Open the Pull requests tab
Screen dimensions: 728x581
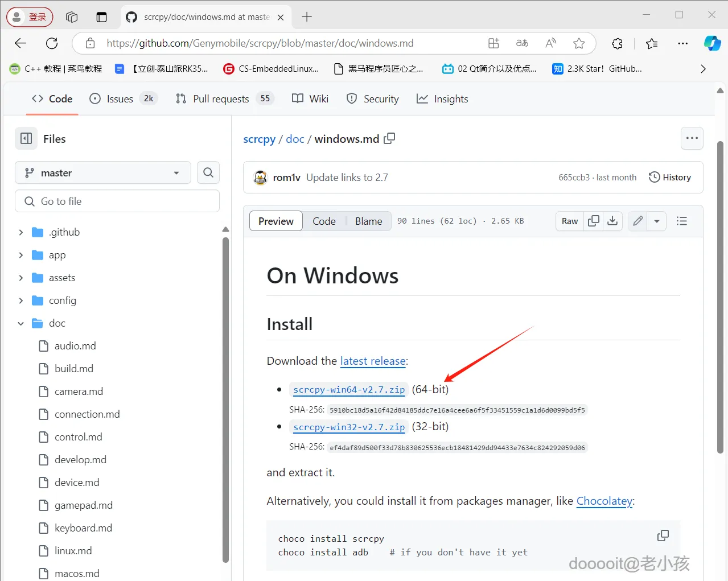225,98
